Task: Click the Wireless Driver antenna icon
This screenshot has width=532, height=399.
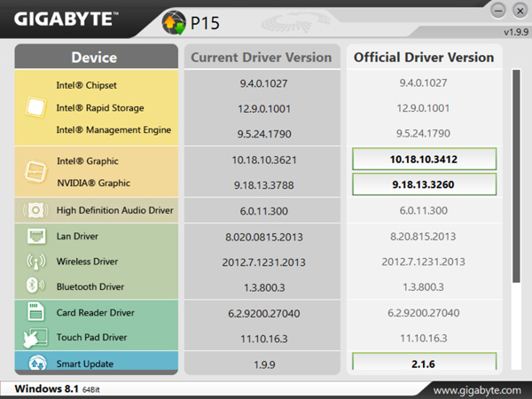Action: click(x=36, y=262)
